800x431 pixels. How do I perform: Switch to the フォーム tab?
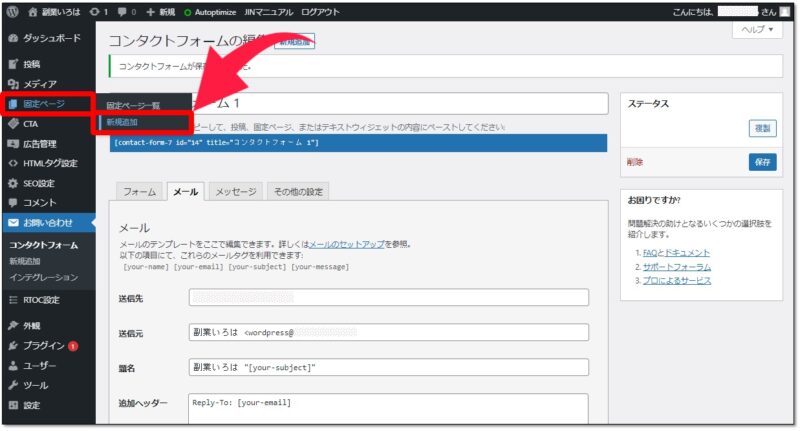pyautogui.click(x=139, y=192)
